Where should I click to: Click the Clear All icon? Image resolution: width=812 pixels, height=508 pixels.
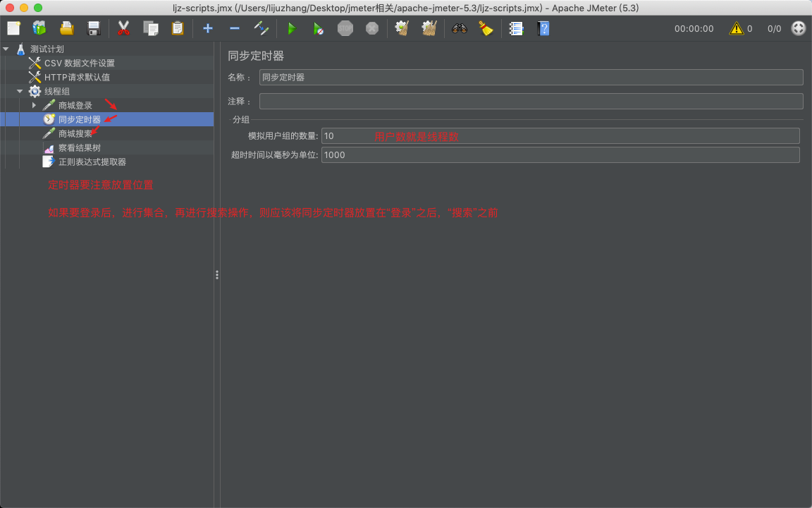429,28
